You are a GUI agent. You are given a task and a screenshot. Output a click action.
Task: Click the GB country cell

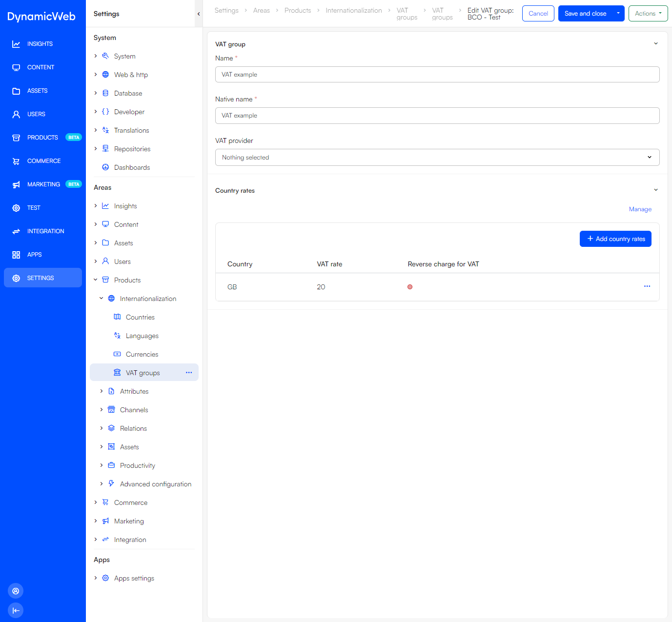(x=232, y=287)
